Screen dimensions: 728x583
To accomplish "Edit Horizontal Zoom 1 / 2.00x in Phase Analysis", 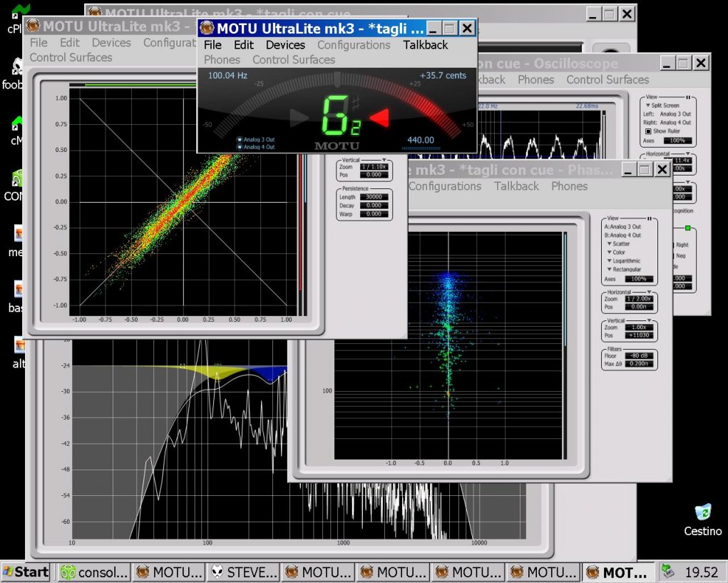I will tap(639, 299).
